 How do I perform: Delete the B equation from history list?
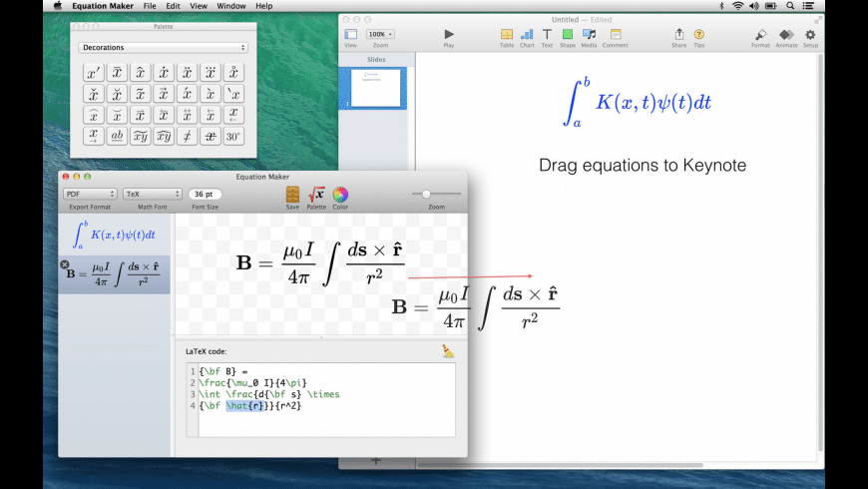[x=64, y=264]
